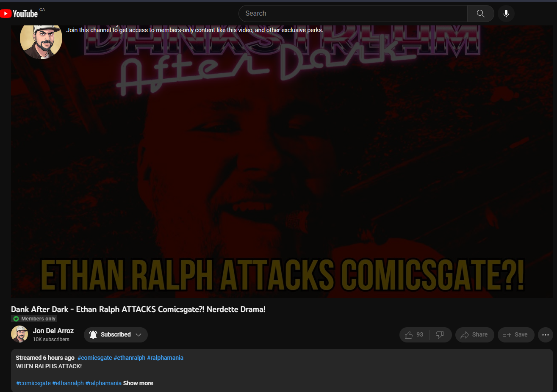Share the video using Share button

(474, 335)
